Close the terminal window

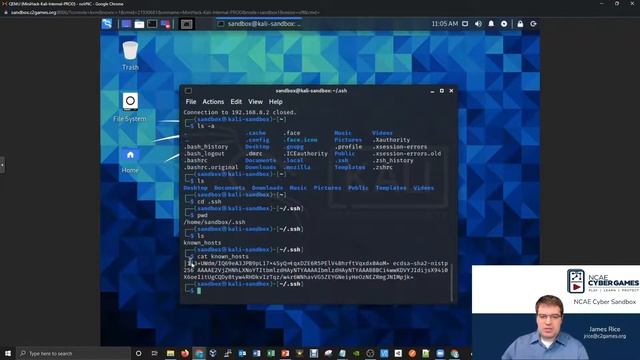pyautogui.click(x=451, y=91)
